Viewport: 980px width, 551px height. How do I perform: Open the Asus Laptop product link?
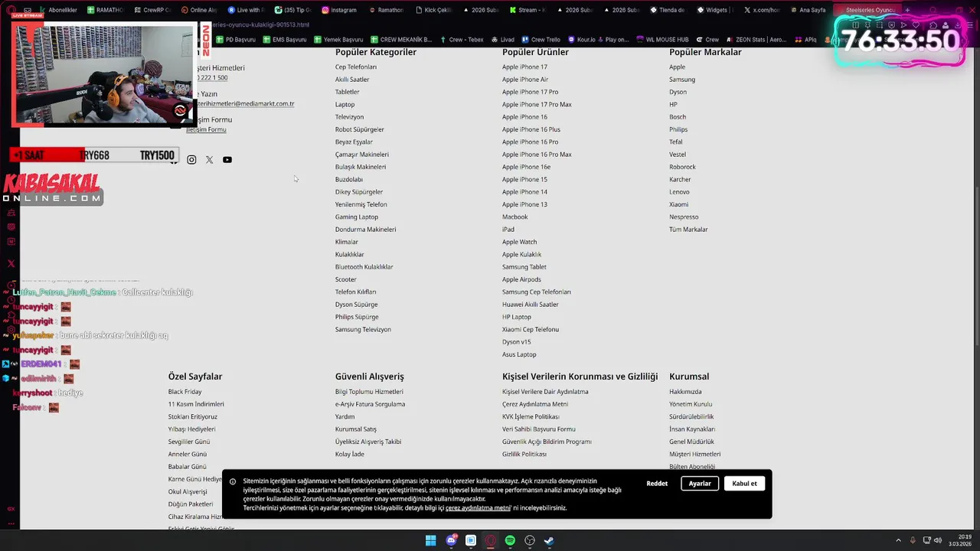tap(519, 355)
